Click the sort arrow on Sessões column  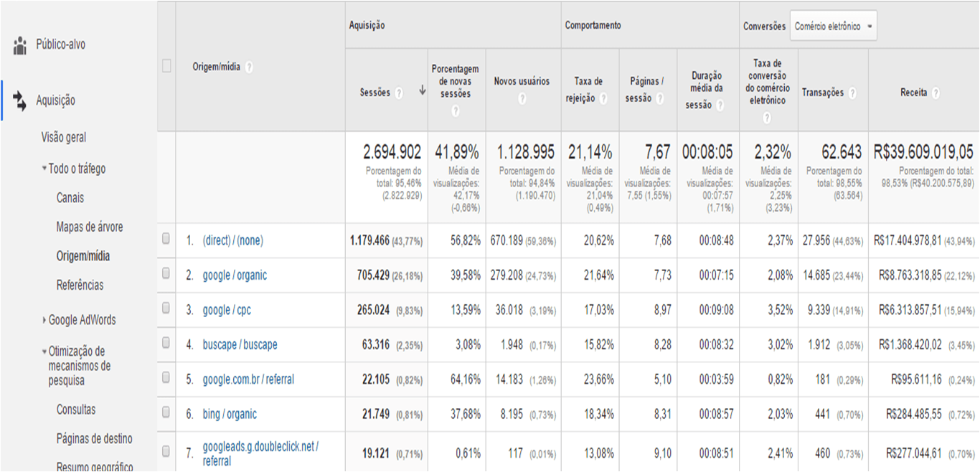tap(423, 90)
